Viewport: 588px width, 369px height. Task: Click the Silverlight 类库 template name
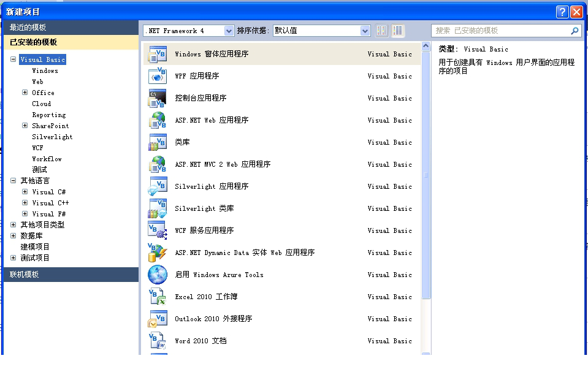(x=204, y=208)
